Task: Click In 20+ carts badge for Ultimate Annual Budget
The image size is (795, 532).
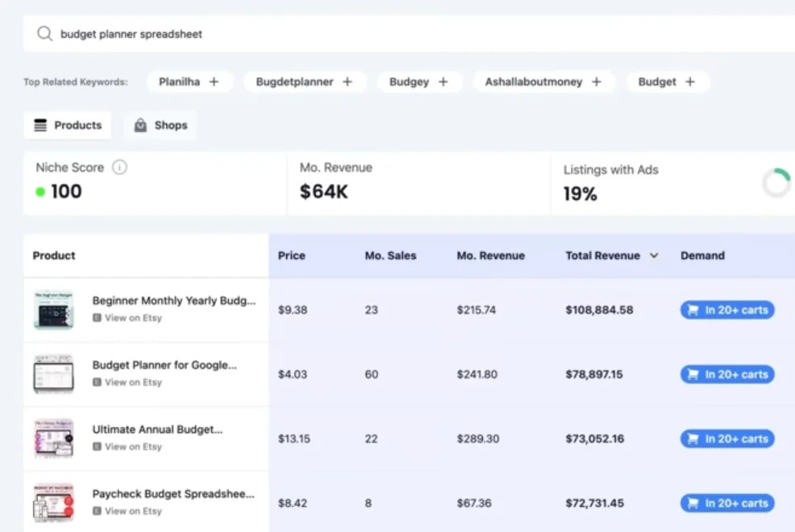Action: (x=726, y=439)
